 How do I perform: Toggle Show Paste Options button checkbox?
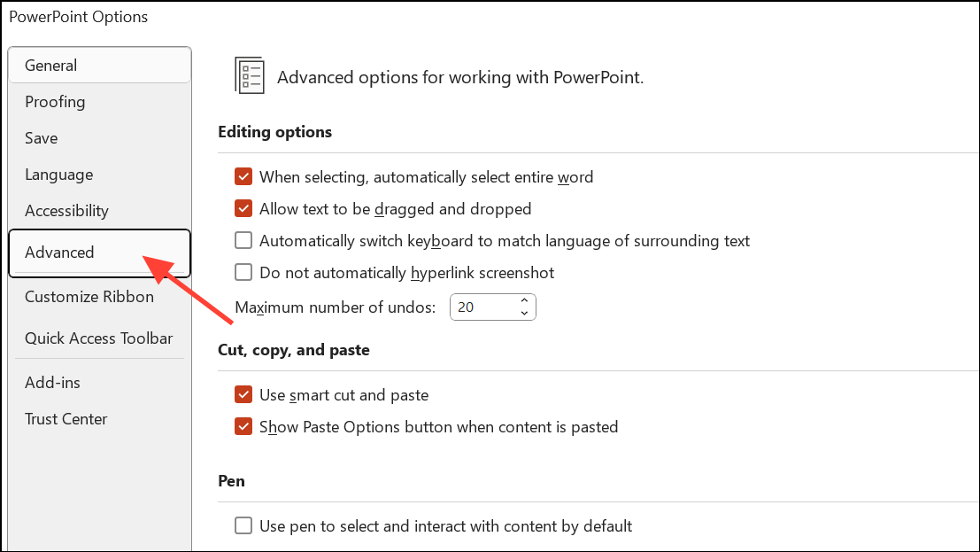click(243, 426)
